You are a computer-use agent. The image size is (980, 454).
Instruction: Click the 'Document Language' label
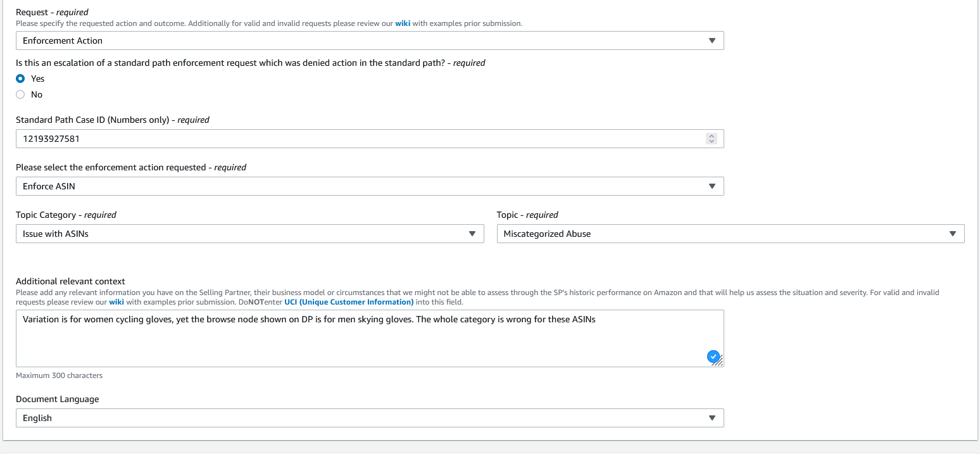pos(58,399)
